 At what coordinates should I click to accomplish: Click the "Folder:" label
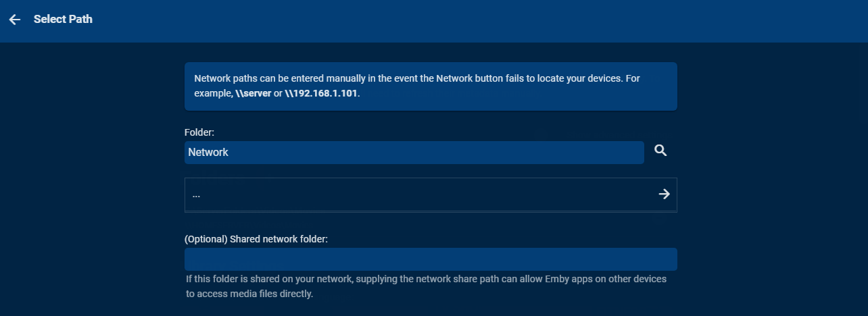pyautogui.click(x=199, y=132)
